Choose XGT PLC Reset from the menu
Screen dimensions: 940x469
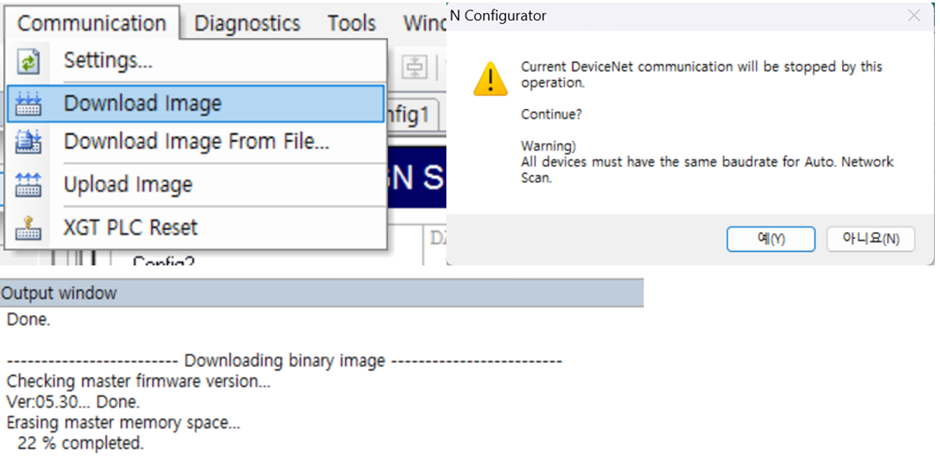click(131, 227)
